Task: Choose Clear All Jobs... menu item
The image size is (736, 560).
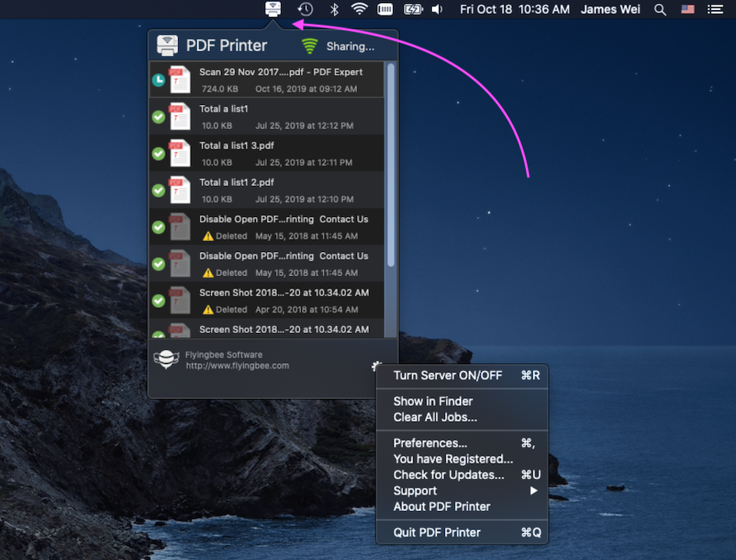Action: [462, 418]
